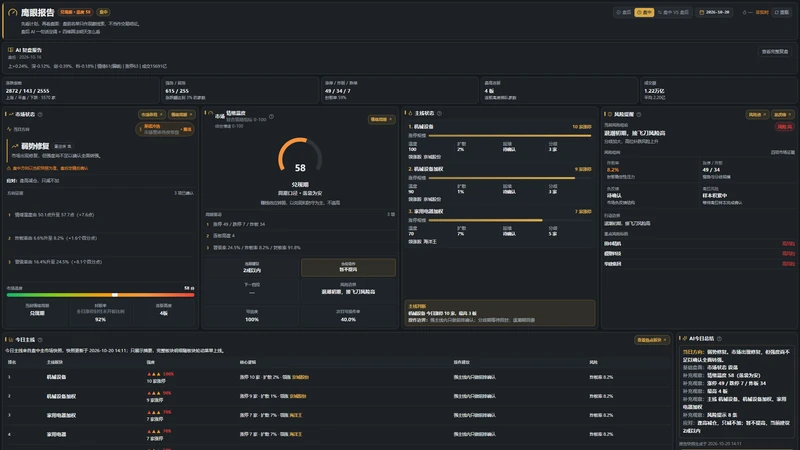Click the yellow mainline judgment summary box
Viewport: 800px width, 450px height.
point(499,313)
